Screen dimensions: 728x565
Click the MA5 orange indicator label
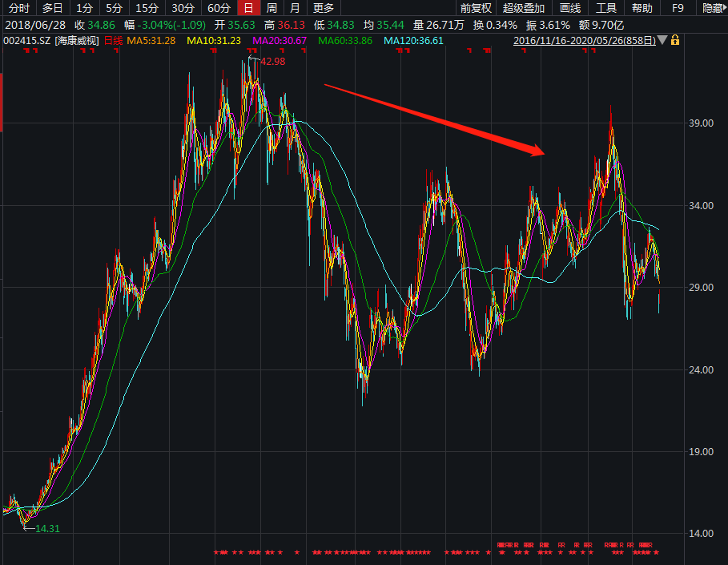pos(151,40)
